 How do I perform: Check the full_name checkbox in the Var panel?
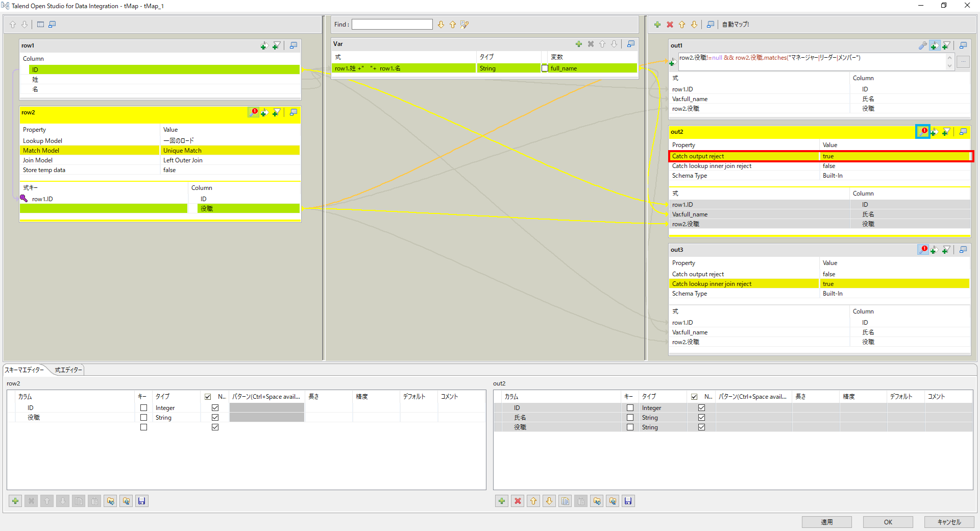pos(545,68)
